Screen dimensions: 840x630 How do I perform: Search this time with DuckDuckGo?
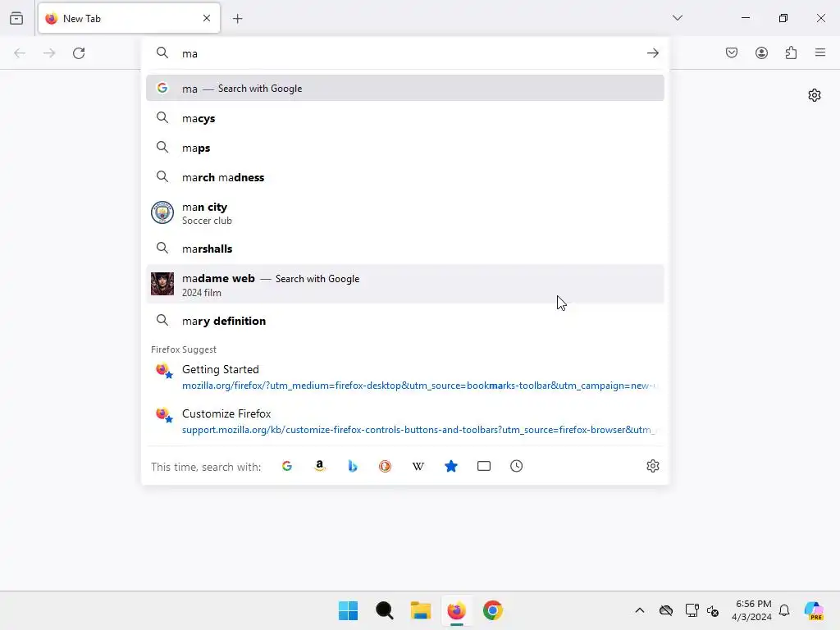pyautogui.click(x=386, y=466)
